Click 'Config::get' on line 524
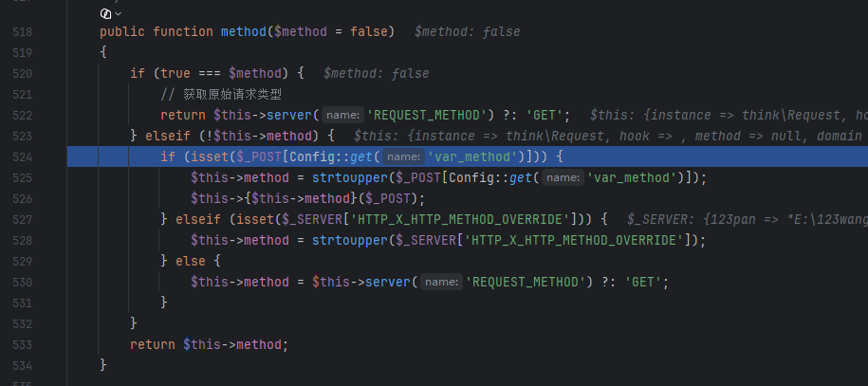 pyautogui.click(x=331, y=157)
